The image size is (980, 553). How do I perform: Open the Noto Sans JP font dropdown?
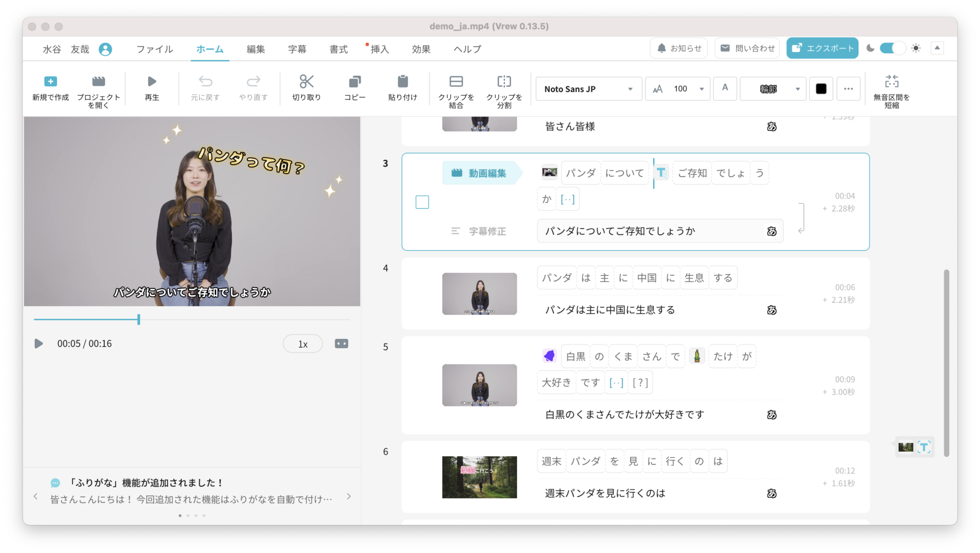pyautogui.click(x=588, y=89)
